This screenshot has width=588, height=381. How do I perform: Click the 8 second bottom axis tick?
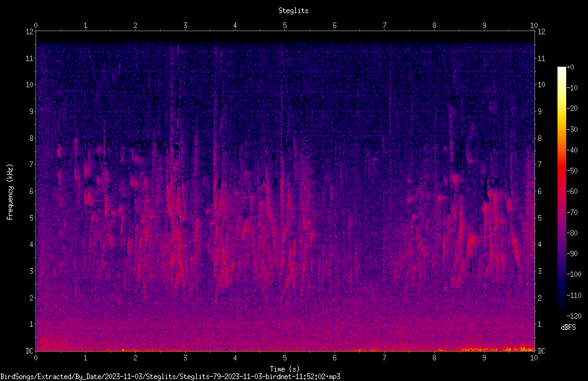434,358
